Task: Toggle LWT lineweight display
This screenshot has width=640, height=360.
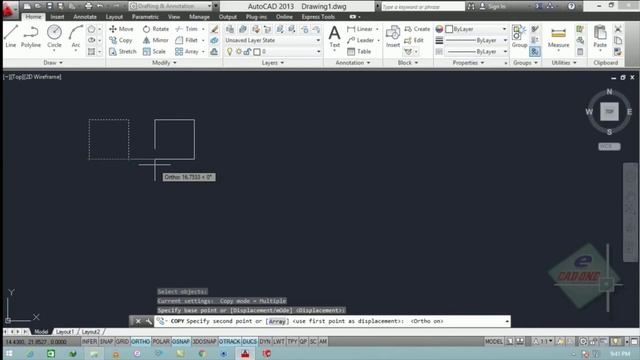Action: pos(279,342)
